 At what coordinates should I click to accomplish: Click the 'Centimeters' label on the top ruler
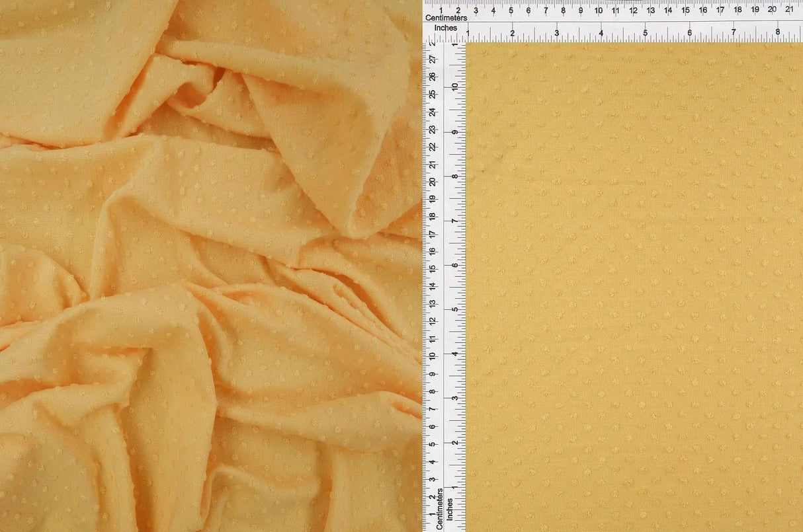(446, 18)
